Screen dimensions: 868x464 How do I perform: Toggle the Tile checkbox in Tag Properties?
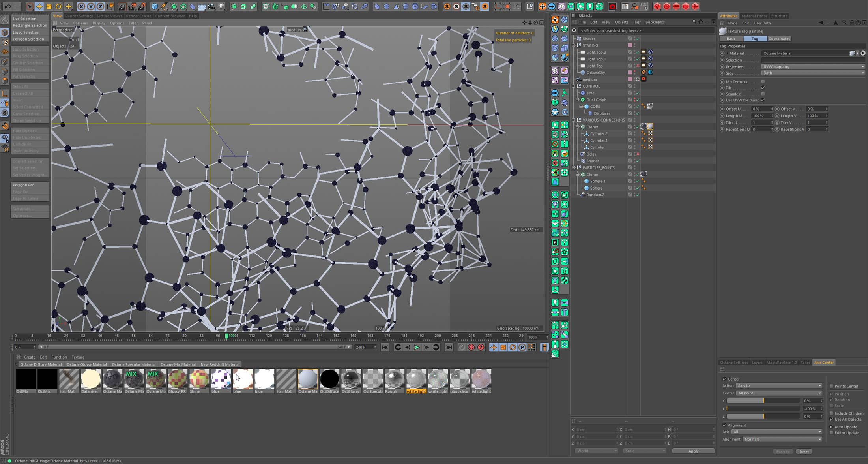tap(763, 88)
